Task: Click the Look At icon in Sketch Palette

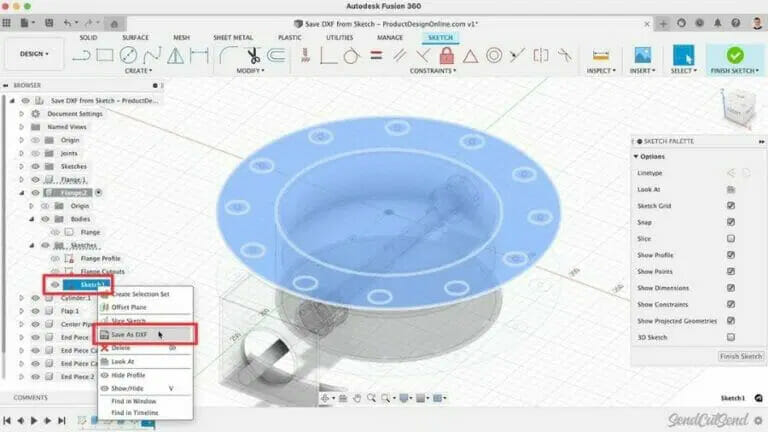Action: coord(731,189)
